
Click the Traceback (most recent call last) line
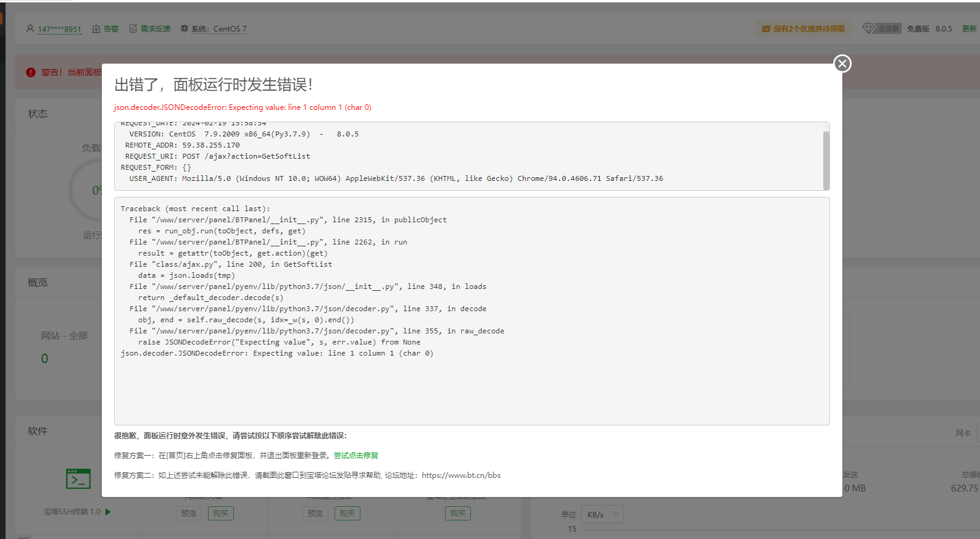coord(195,209)
